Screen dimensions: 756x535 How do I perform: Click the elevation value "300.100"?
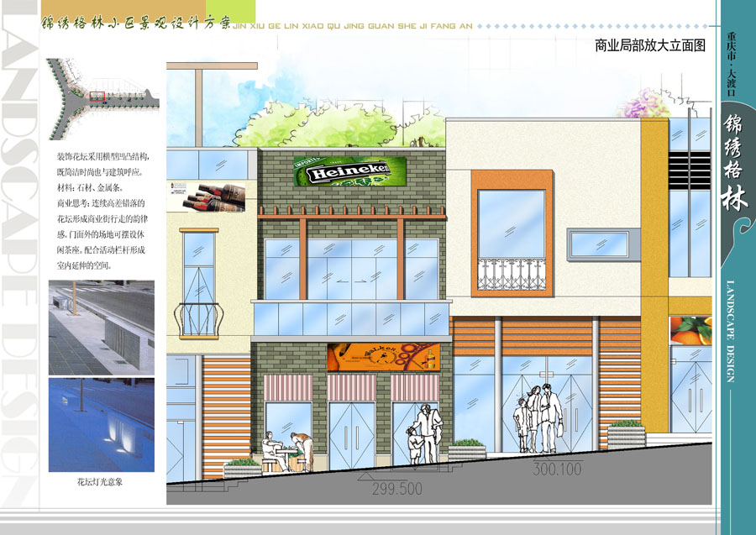[557, 469]
